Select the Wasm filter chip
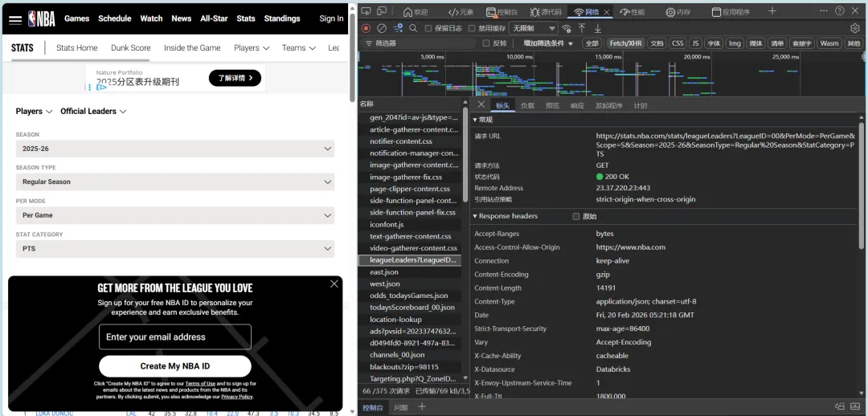The width and height of the screenshot is (868, 416). [829, 43]
